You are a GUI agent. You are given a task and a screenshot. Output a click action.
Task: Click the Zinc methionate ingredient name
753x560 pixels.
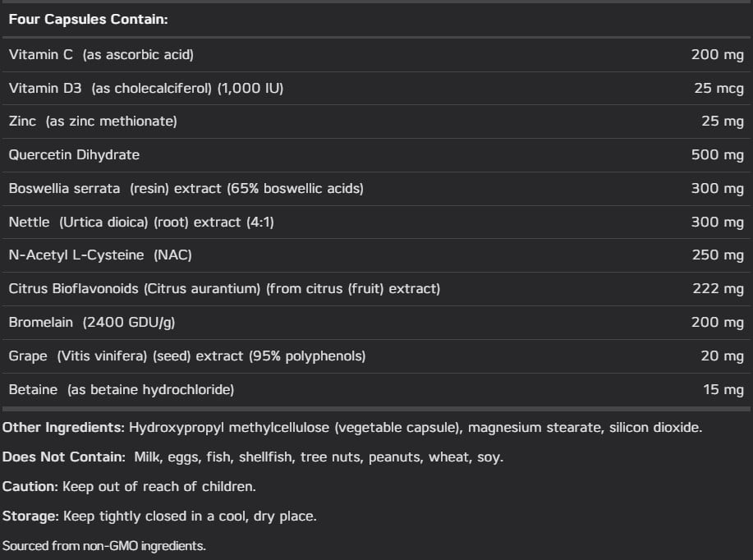[92, 122]
